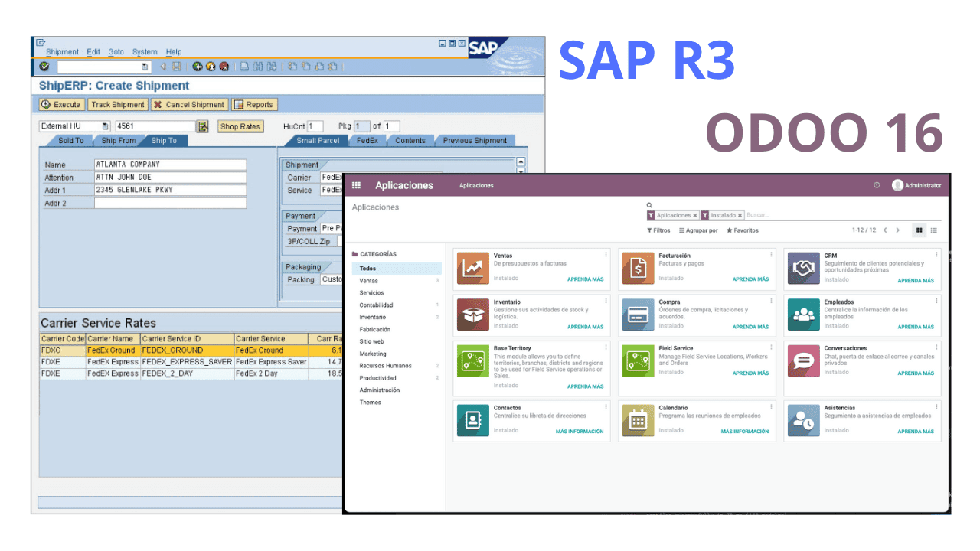Click the green Back arrow icon in SAP
The image size is (980, 551).
pos(198,67)
